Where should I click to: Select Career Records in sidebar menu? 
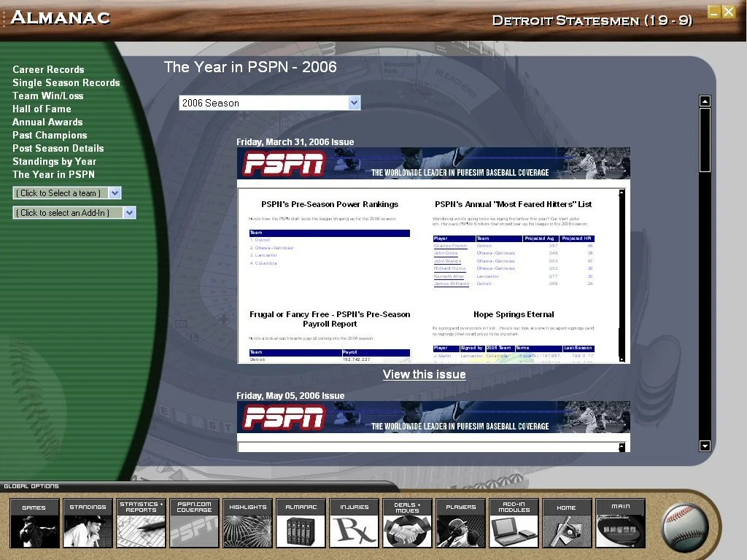[48, 69]
